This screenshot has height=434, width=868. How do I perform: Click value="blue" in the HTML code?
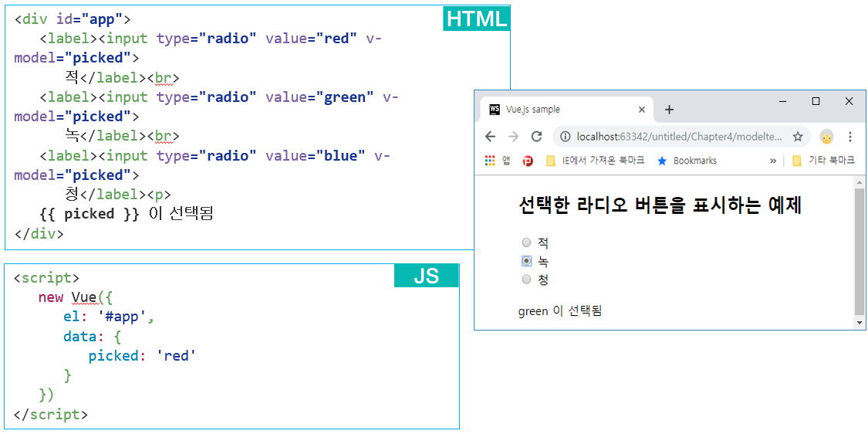[316, 156]
